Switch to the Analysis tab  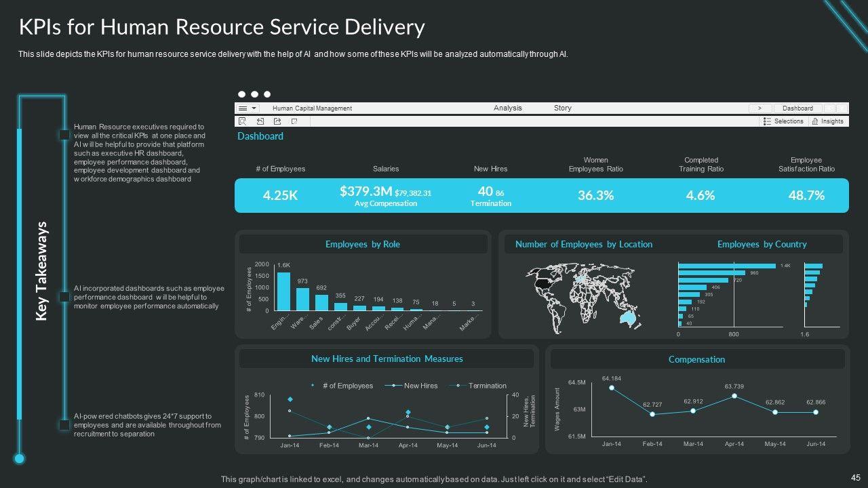tap(508, 108)
